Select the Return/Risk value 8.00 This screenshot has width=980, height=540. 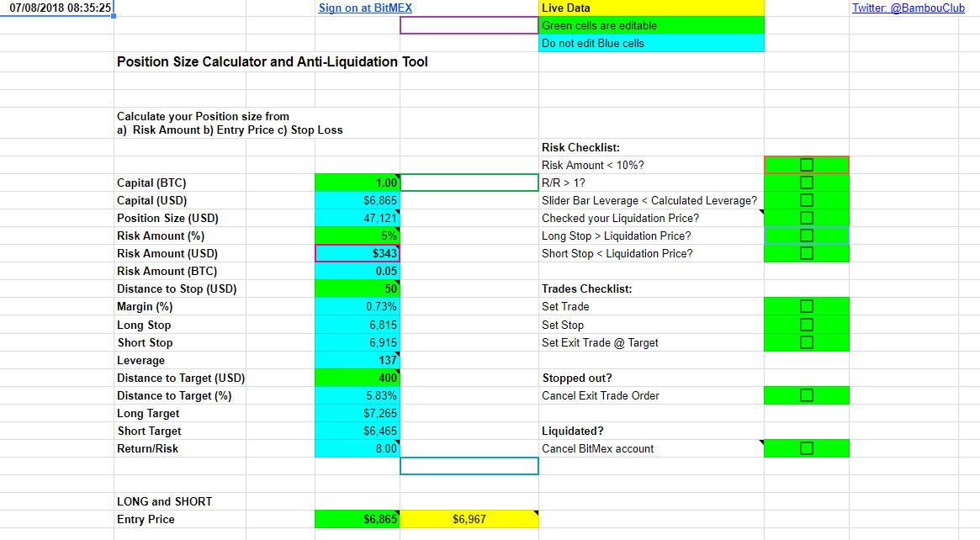(x=357, y=448)
